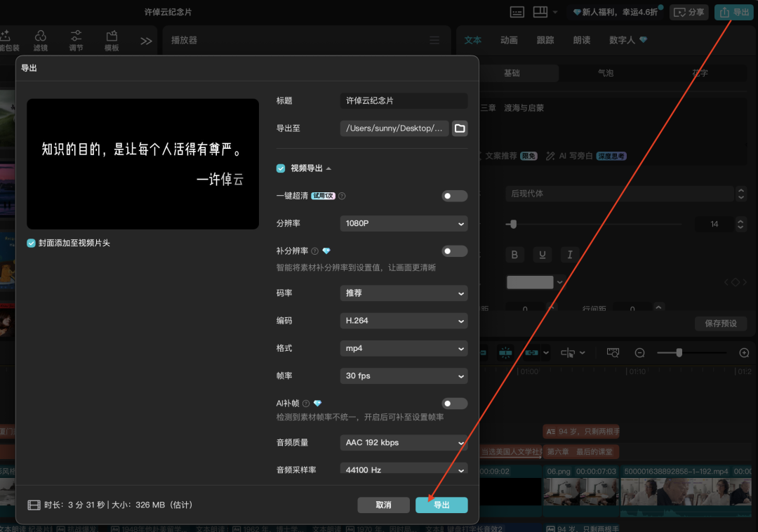
Task: Switch to the 动画 tab
Action: [509, 40]
